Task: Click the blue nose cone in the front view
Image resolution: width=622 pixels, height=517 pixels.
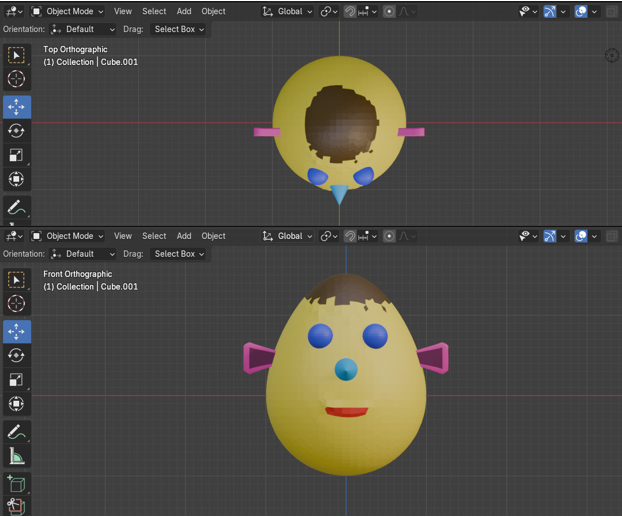Action: click(x=345, y=370)
